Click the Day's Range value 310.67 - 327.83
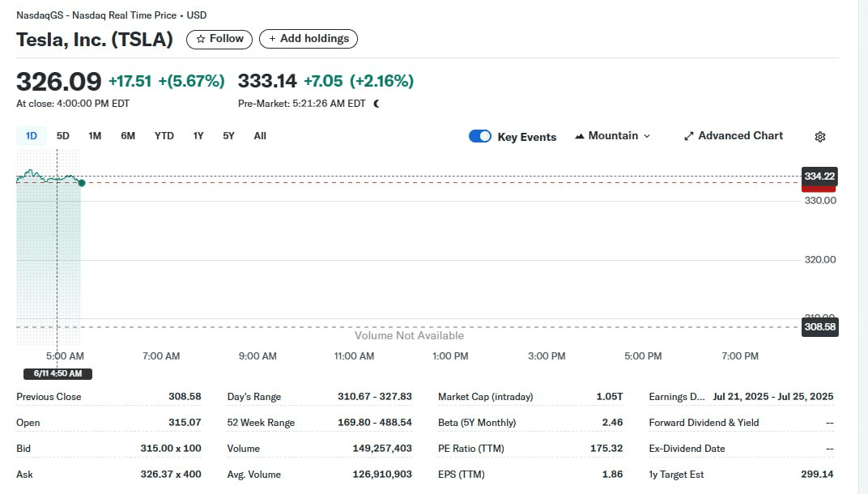868x494 pixels. pos(375,397)
